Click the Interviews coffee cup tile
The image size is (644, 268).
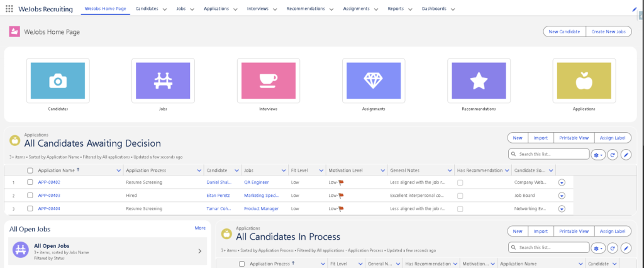pos(268,81)
